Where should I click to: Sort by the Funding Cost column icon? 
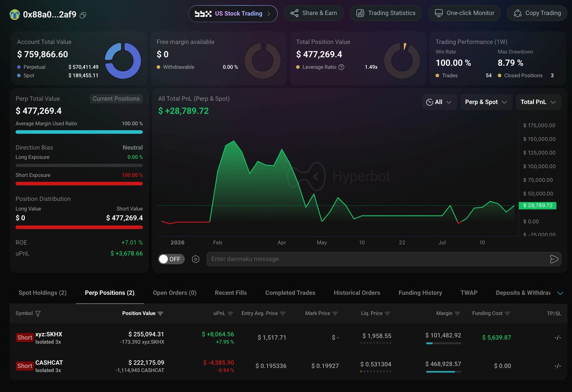tap(508, 313)
